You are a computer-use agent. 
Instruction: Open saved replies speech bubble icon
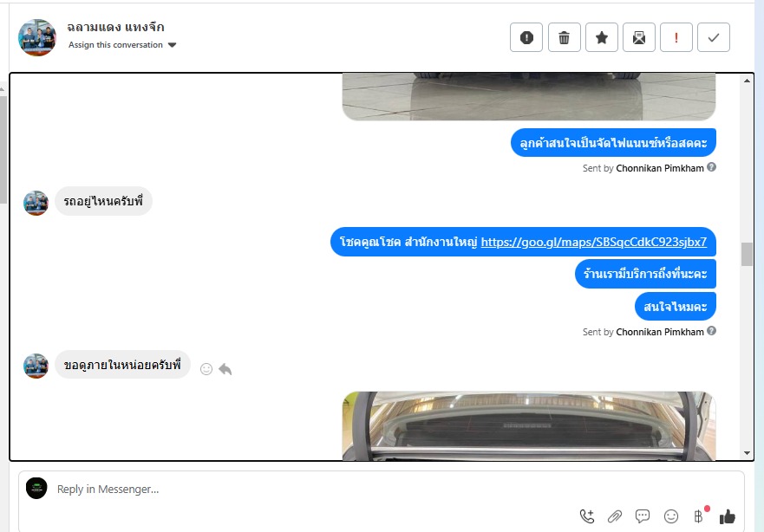pyautogui.click(x=643, y=516)
